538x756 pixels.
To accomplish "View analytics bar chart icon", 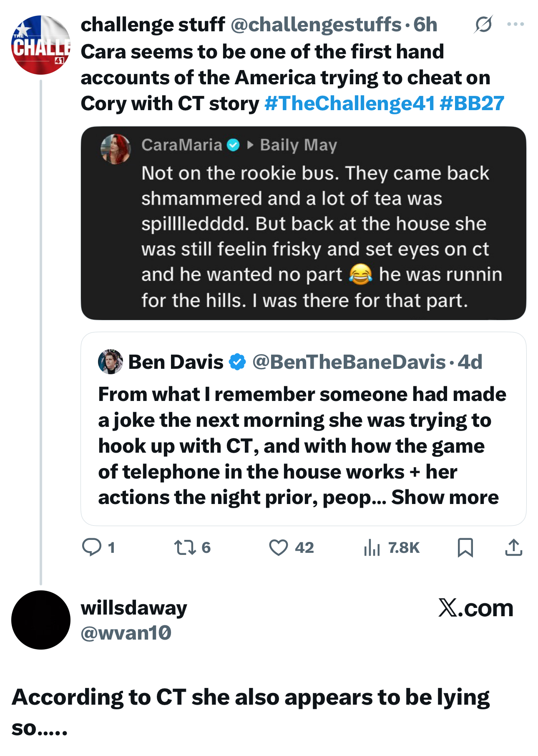I will click(x=372, y=547).
